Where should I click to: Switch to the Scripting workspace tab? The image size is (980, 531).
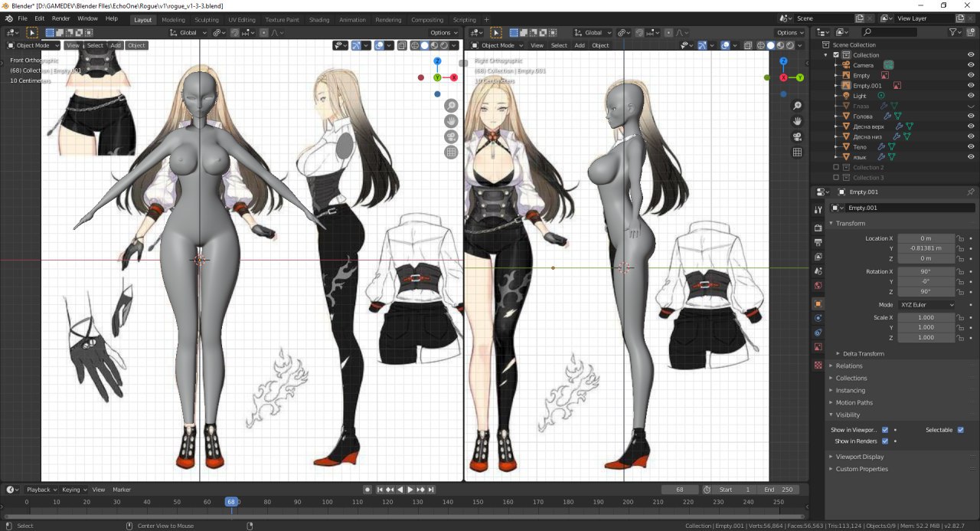(x=464, y=19)
